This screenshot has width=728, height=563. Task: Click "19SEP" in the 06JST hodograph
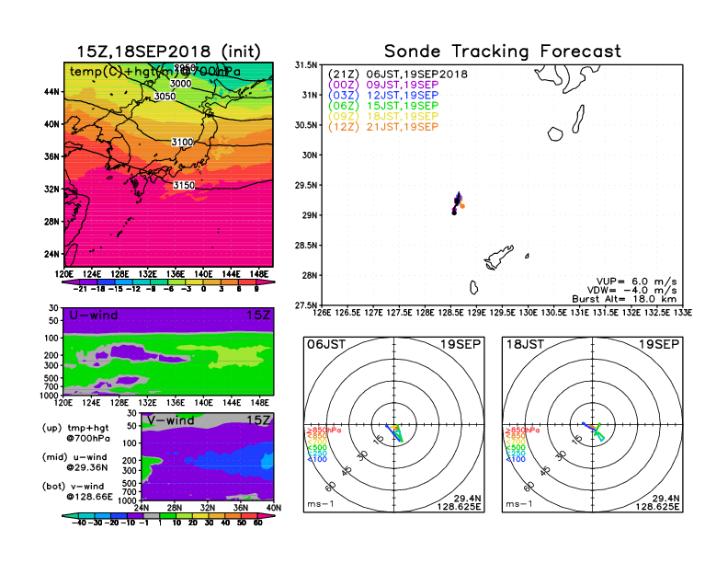(x=461, y=345)
